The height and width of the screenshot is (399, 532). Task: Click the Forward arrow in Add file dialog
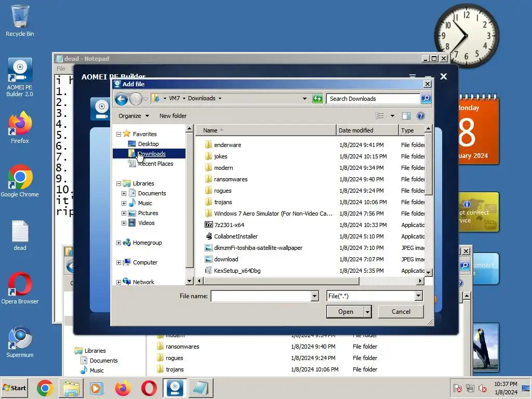click(136, 99)
